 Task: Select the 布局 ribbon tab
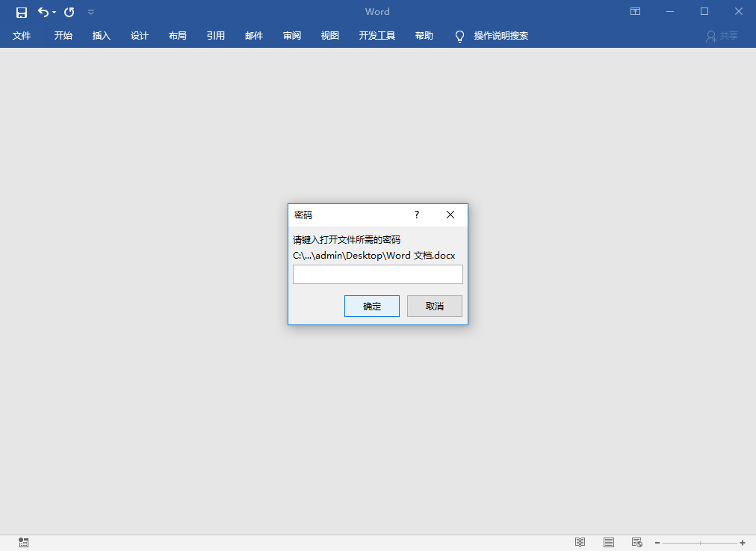178,36
